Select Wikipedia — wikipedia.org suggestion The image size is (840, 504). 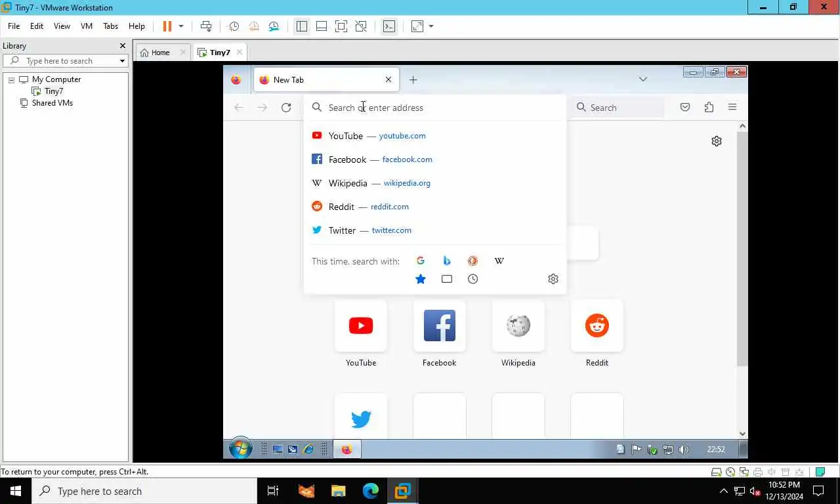coord(435,183)
